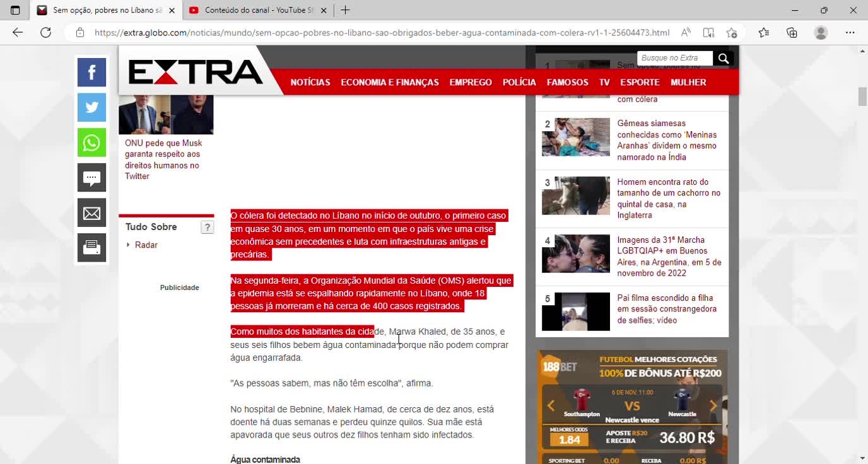
Task: Close the YouTube Studio tab
Action: click(324, 10)
